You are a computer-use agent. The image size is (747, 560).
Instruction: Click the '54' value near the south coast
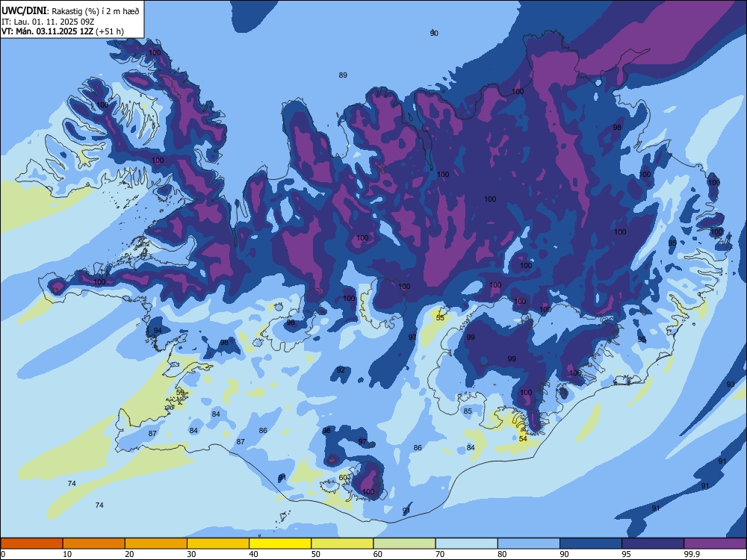click(523, 438)
